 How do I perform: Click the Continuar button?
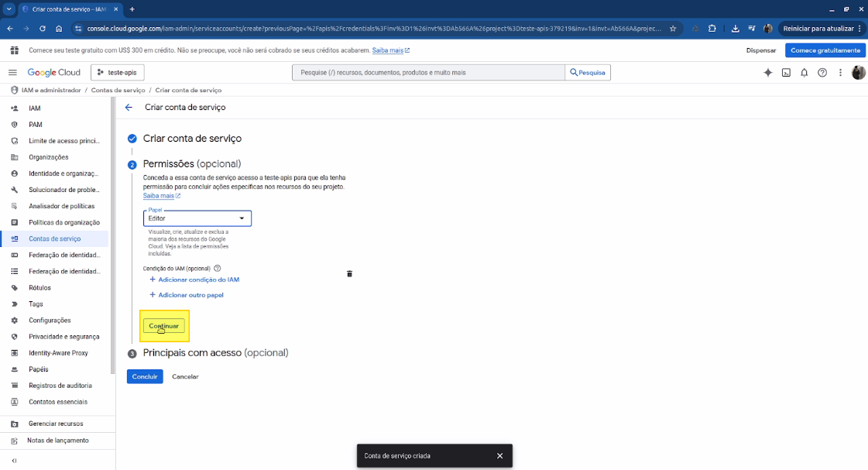click(164, 326)
